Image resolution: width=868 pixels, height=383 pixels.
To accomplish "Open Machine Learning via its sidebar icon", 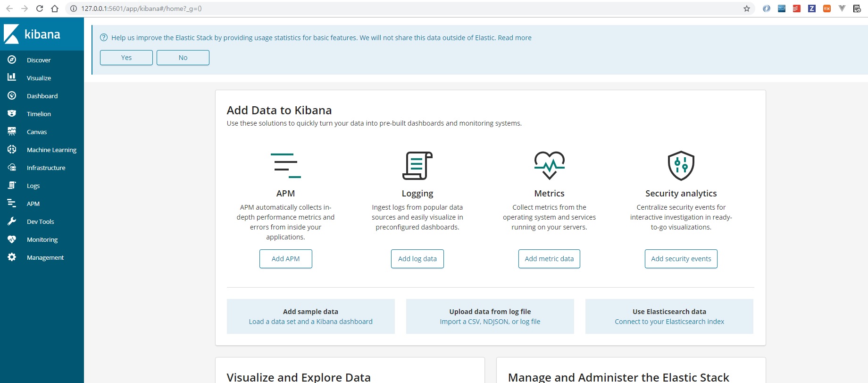I will (x=12, y=149).
